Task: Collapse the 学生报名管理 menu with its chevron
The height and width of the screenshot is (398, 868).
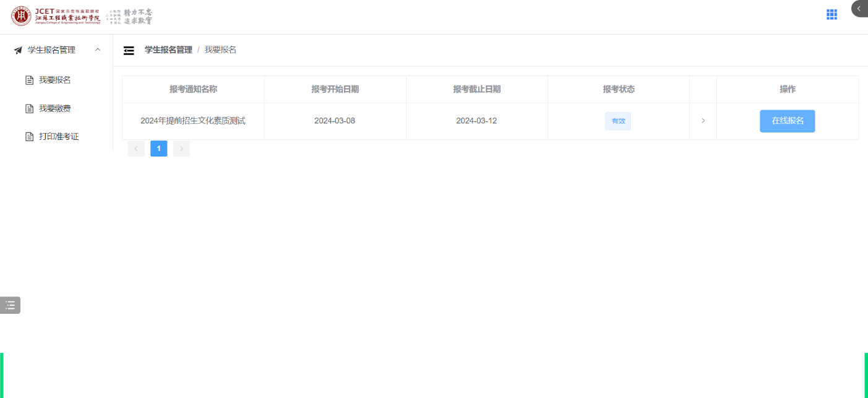Action: tap(98, 50)
